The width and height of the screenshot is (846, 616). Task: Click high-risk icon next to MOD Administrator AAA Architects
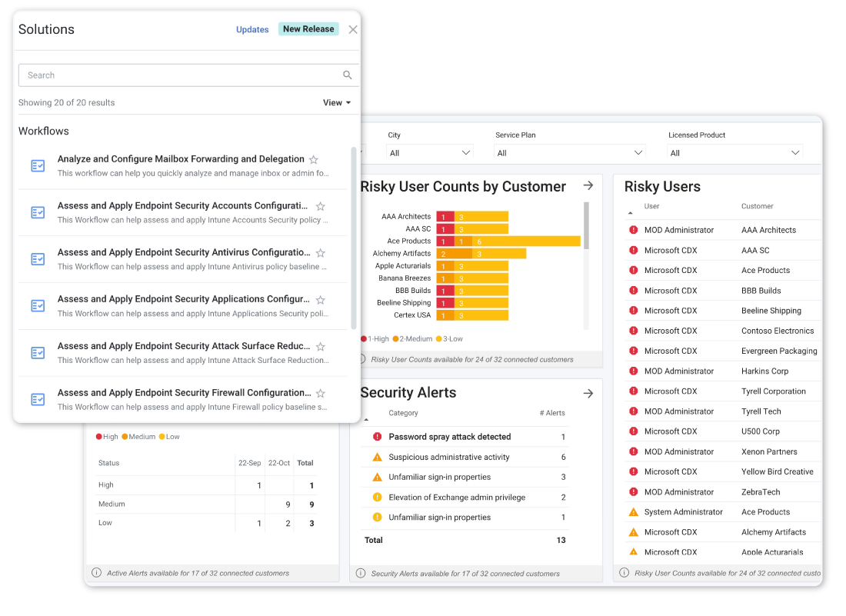(634, 230)
